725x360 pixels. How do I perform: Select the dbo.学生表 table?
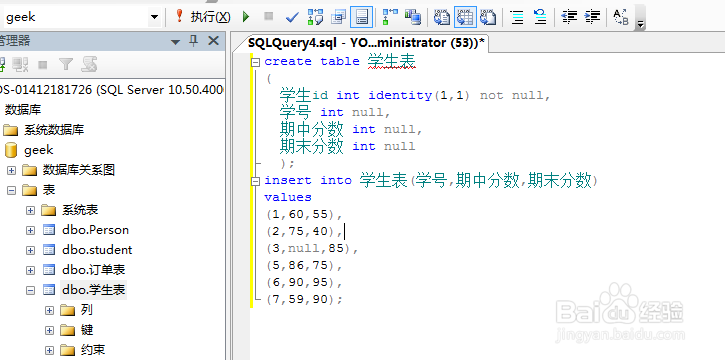[x=93, y=290]
